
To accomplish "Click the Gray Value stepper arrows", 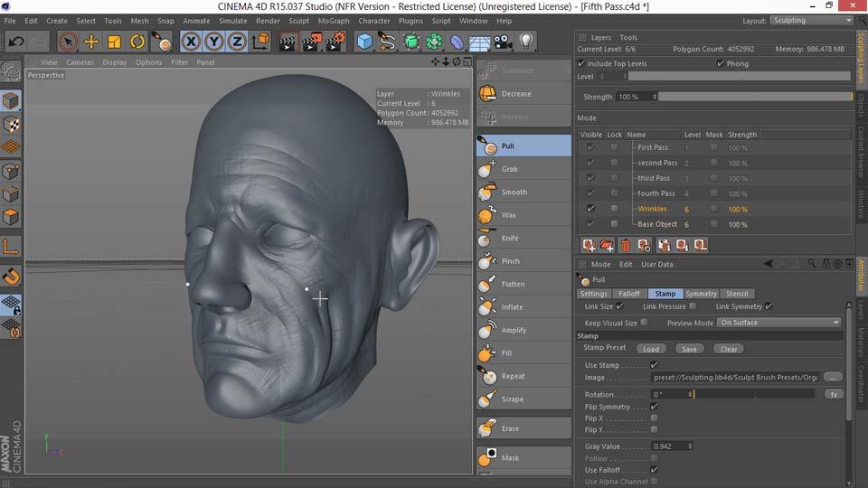I will [691, 446].
